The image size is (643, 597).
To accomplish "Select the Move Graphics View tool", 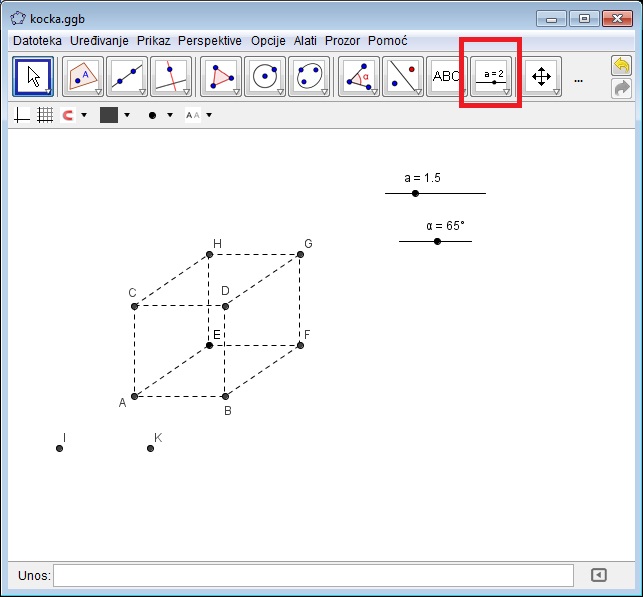I will click(541, 77).
